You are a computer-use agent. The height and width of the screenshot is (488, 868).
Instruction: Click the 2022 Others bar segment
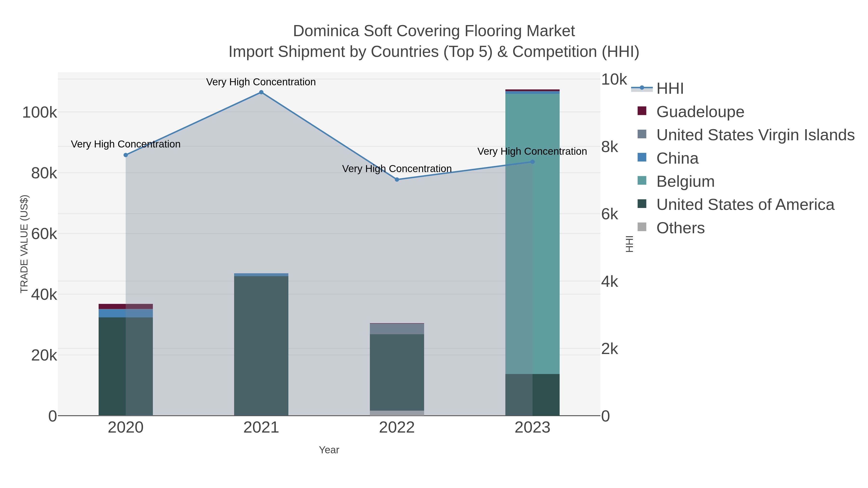[x=397, y=413]
